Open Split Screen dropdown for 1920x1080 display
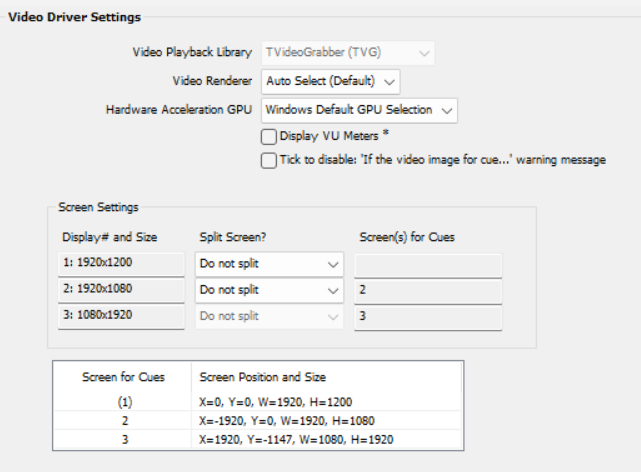 pyautogui.click(x=269, y=290)
